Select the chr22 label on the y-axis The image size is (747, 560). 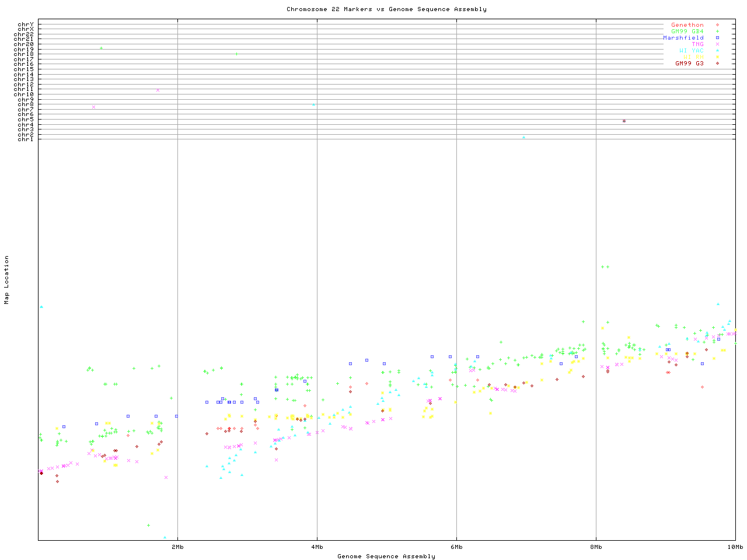(x=24, y=34)
